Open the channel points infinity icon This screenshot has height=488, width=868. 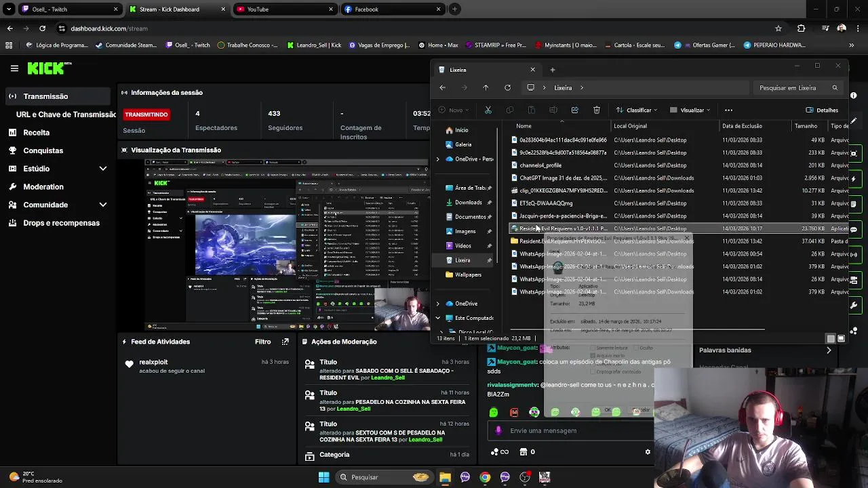(x=500, y=452)
